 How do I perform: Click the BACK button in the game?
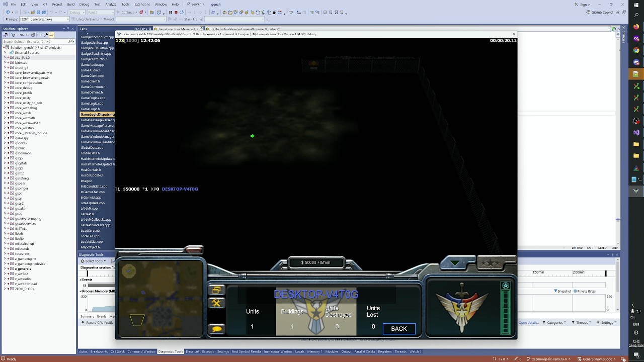(399, 329)
